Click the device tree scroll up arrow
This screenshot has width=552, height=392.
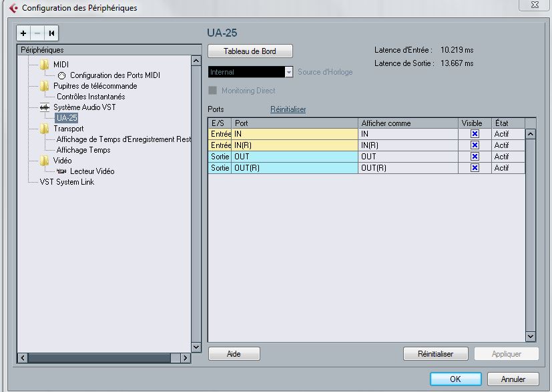196,61
